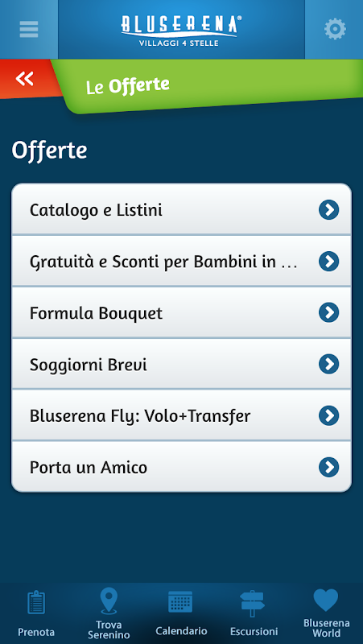Go back using the double-arrow icon
Image resolution: width=363 pixels, height=644 pixels.
click(x=25, y=77)
